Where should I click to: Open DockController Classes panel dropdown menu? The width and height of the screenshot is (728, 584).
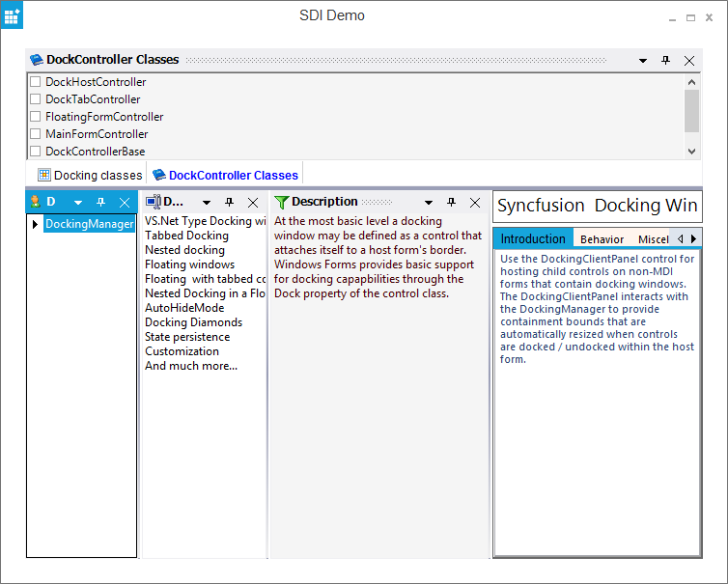point(643,60)
